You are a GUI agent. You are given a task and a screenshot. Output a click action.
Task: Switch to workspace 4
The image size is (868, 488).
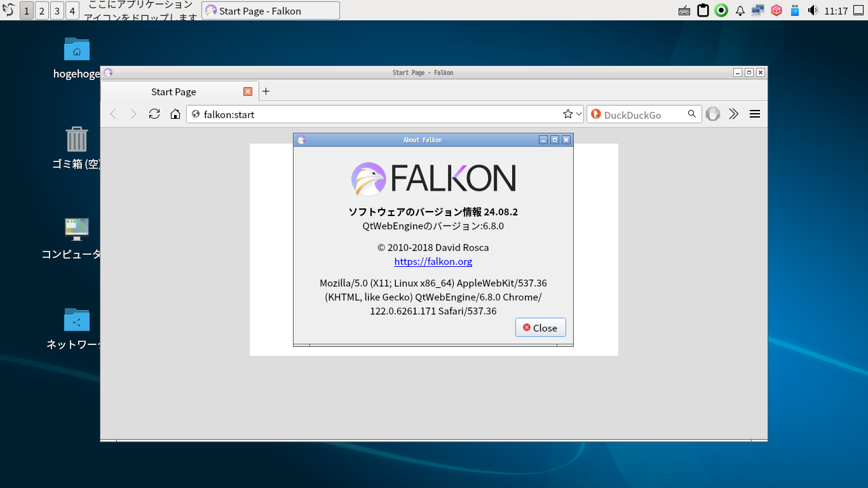[x=72, y=11]
